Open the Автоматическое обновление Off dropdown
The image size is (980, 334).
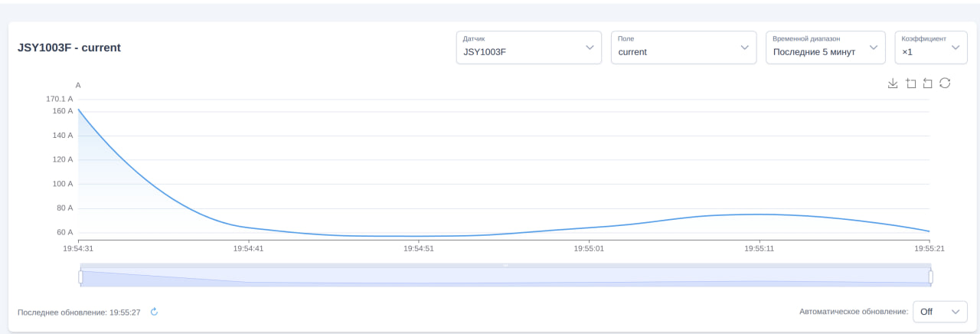click(x=940, y=312)
